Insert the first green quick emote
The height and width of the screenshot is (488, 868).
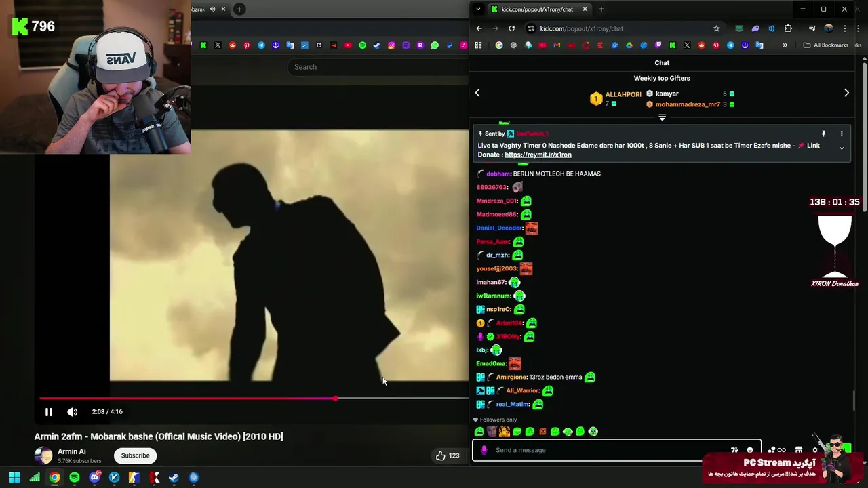coord(479,432)
